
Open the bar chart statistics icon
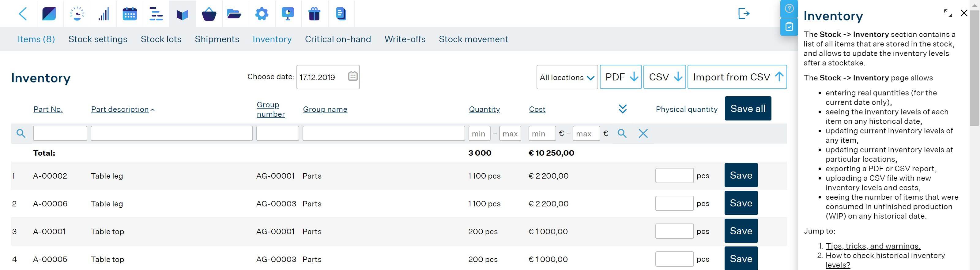pos(104,14)
